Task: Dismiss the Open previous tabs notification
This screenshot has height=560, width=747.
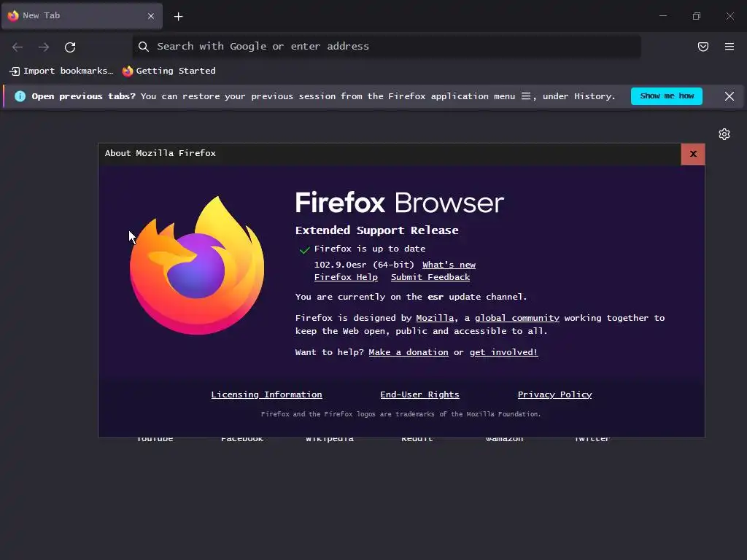Action: pos(729,96)
